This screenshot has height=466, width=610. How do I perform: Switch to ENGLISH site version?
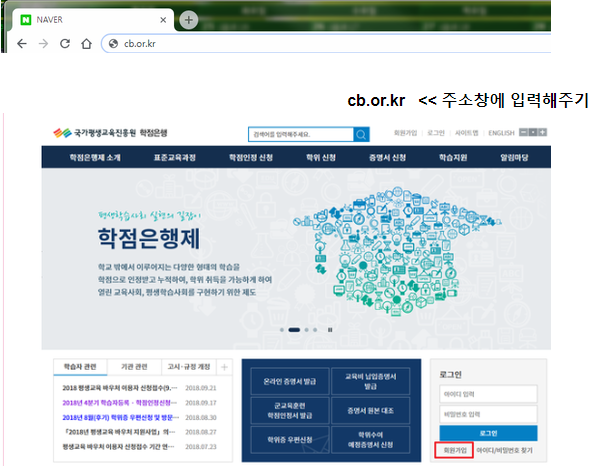coord(501,133)
